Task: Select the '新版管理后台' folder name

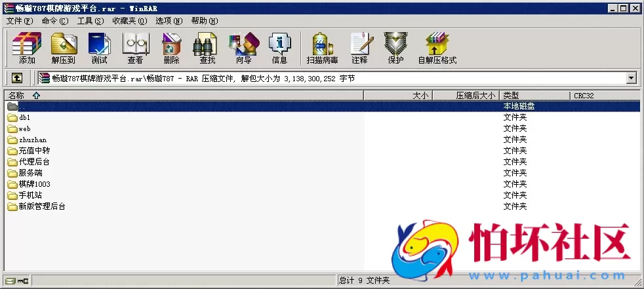Action: click(42, 206)
